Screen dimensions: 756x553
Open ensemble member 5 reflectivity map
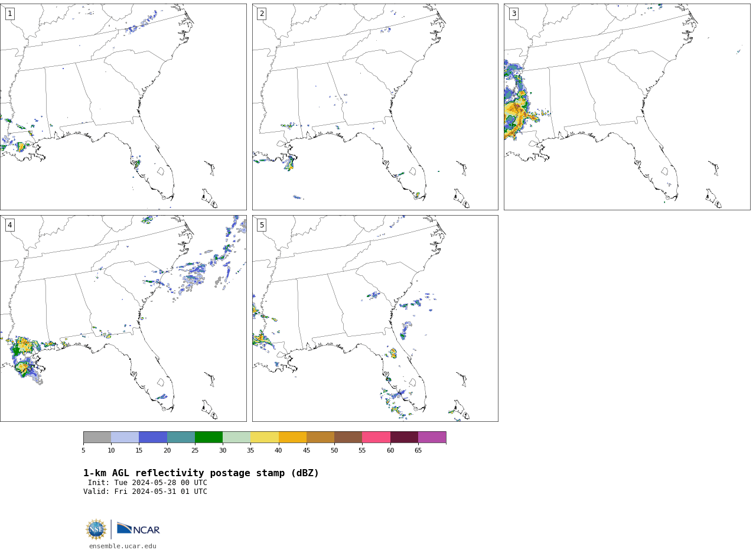[375, 318]
